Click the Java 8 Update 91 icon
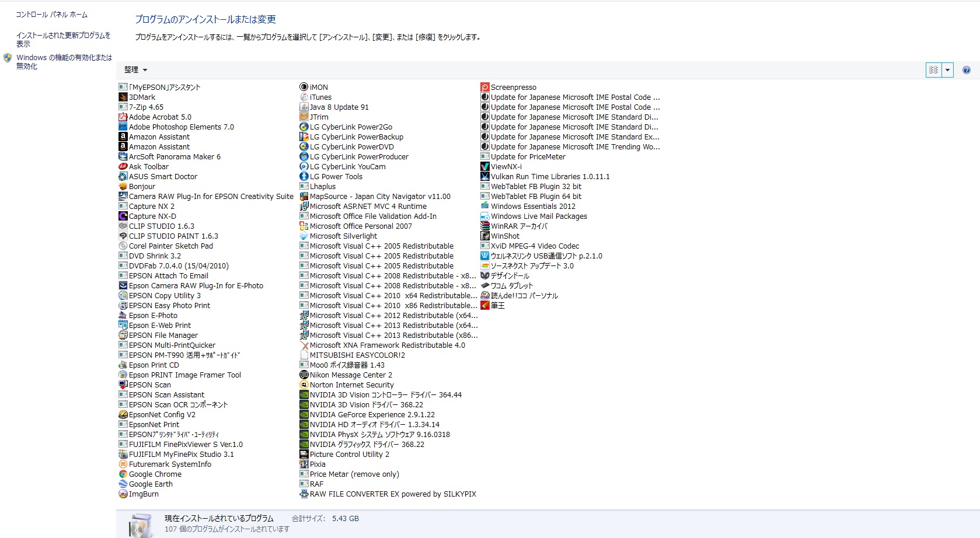Viewport: 980px width, 538px height. click(x=304, y=107)
